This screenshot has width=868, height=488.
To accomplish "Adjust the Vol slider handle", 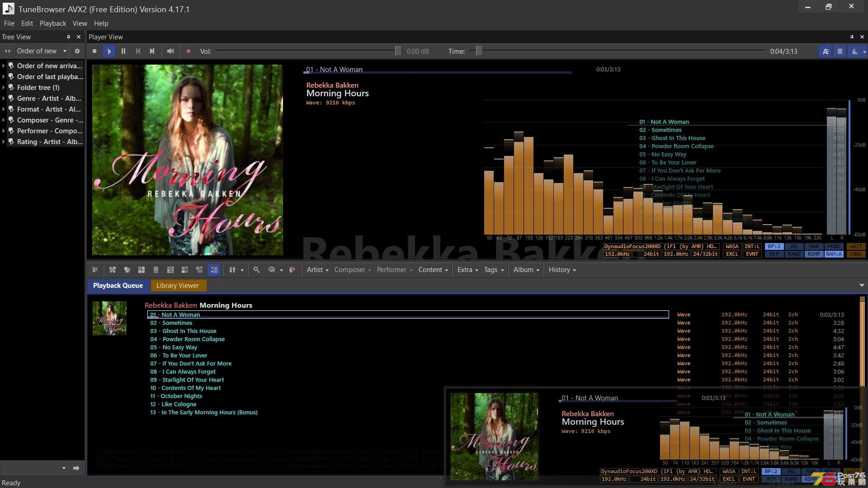I will point(398,52).
